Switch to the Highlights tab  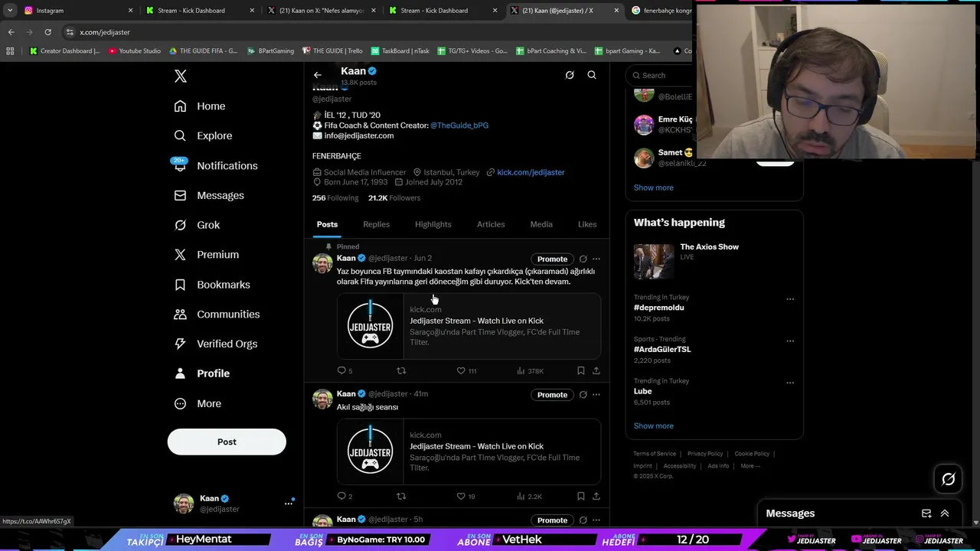click(x=433, y=224)
